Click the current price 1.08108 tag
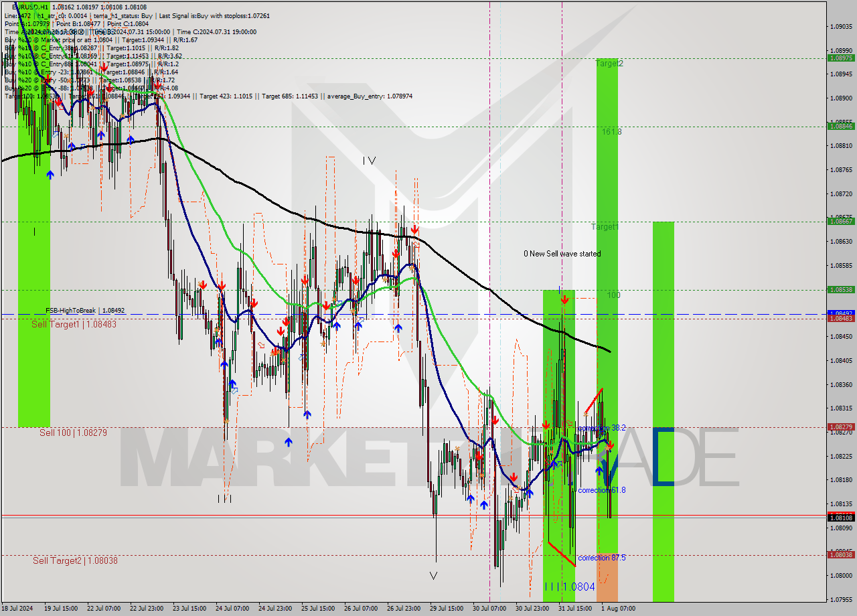The image size is (857, 616). 841,518
